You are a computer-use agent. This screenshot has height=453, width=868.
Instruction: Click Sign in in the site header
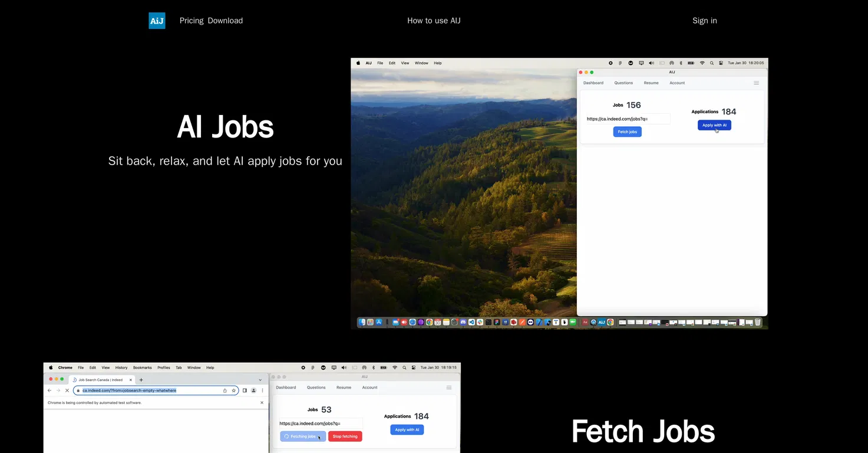(x=705, y=21)
